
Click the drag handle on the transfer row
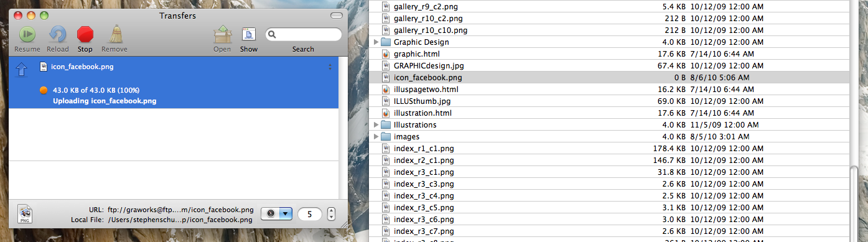click(330, 67)
